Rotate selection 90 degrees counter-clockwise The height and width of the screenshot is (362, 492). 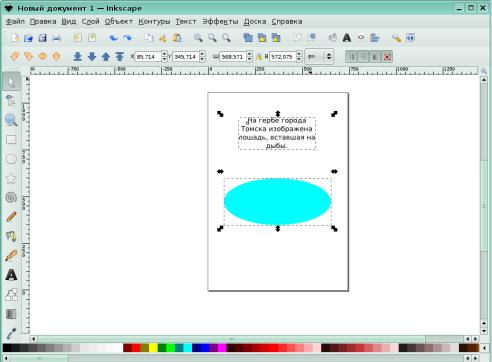(x=14, y=56)
